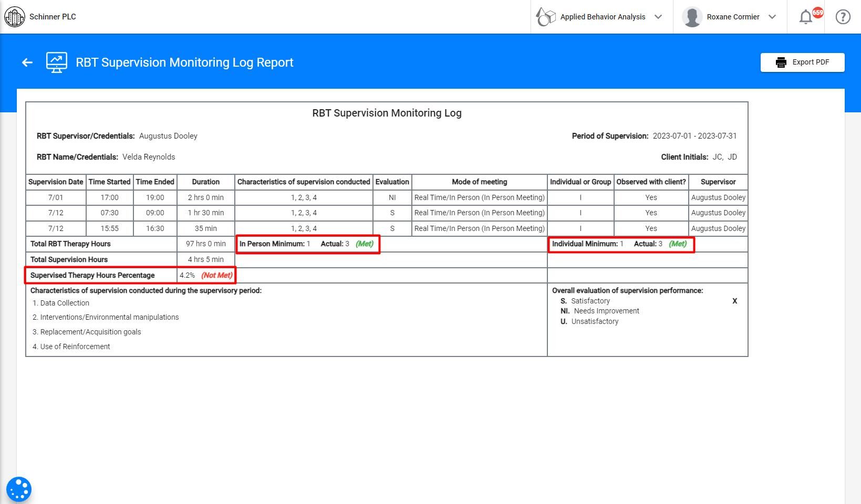
Task: Click the Export PDF button
Action: click(802, 62)
